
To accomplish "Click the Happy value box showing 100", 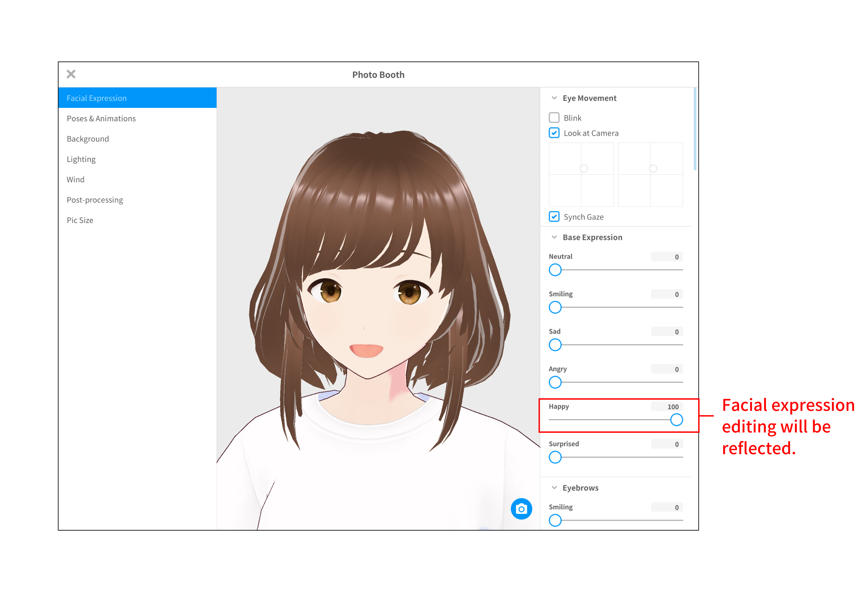I will pos(666,406).
